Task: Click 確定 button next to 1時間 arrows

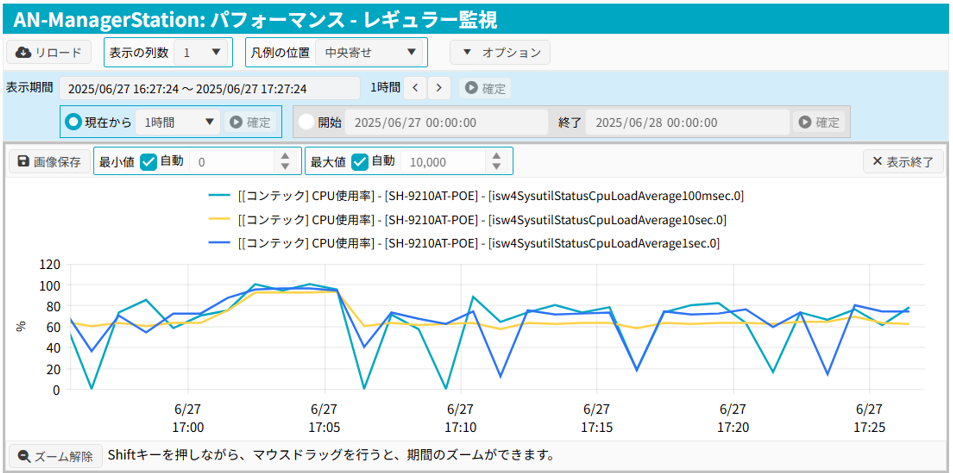Action: click(x=485, y=88)
